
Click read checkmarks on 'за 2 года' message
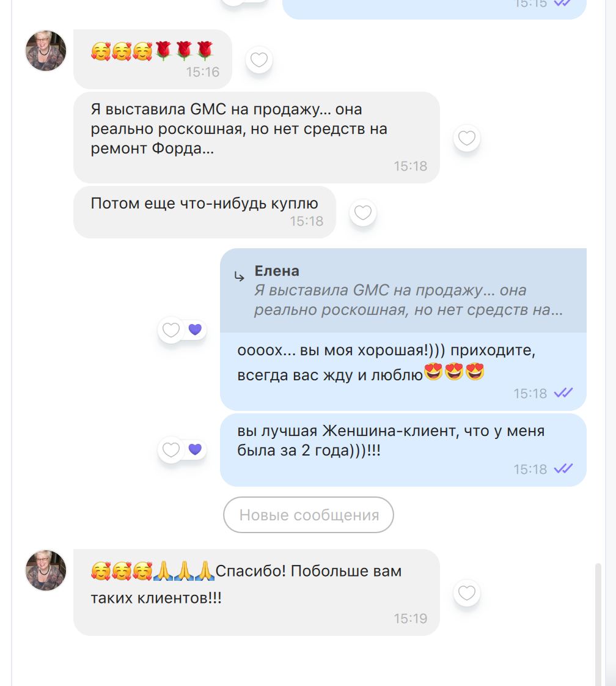tap(563, 468)
